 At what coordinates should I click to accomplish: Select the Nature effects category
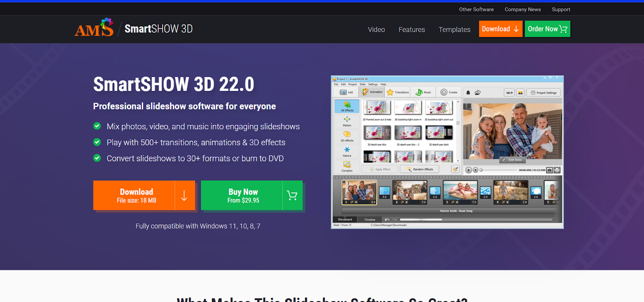coord(347,152)
